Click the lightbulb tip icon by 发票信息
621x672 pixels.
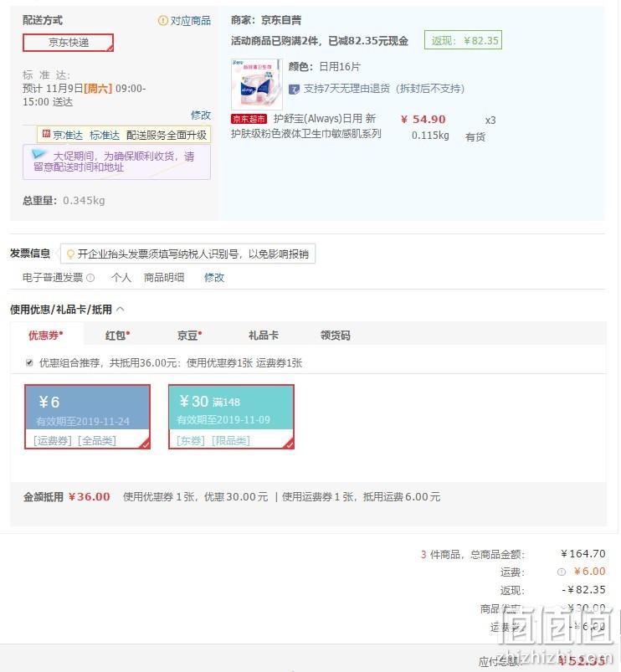[x=70, y=254]
